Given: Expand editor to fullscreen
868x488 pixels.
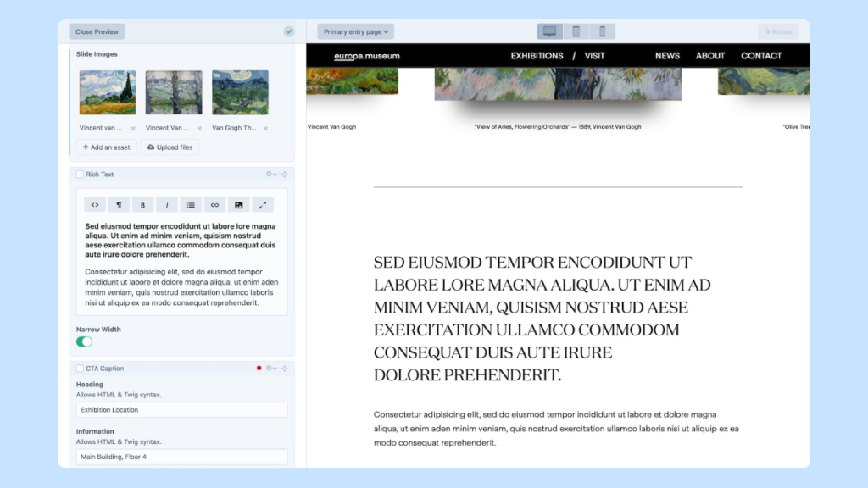Looking at the screenshot, I should pyautogui.click(x=263, y=205).
